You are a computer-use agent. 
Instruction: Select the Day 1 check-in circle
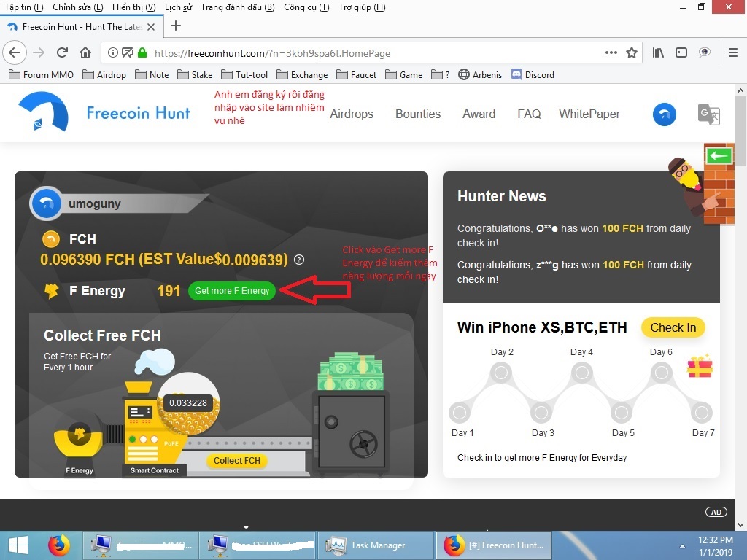[460, 413]
